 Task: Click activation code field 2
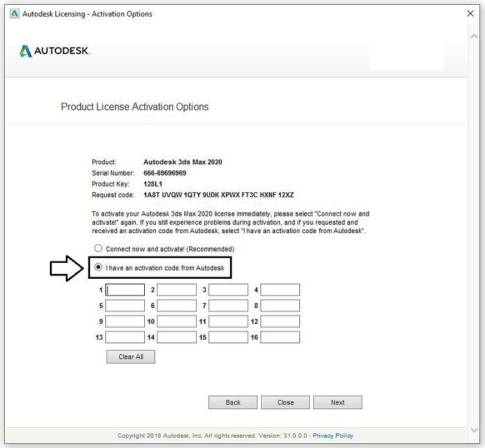click(177, 290)
